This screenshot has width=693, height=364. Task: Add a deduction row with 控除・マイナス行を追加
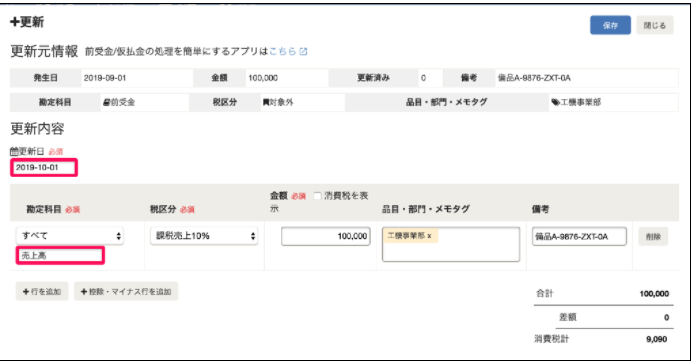[x=126, y=292]
